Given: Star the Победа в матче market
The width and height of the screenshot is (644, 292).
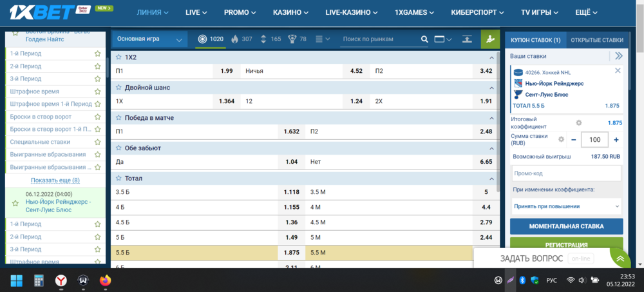Looking at the screenshot, I should tap(118, 118).
